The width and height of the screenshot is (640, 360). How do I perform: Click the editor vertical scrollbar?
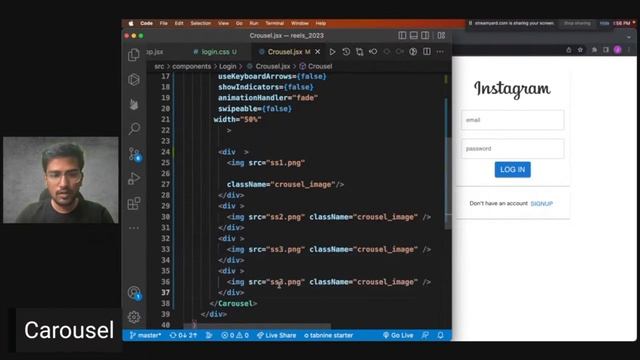pyautogui.click(x=448, y=184)
